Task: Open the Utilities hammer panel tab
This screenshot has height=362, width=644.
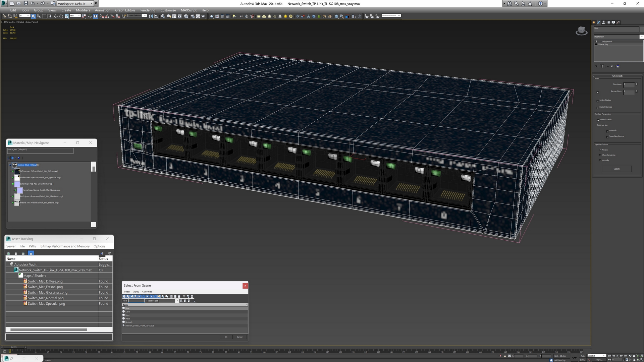Action: click(x=618, y=22)
